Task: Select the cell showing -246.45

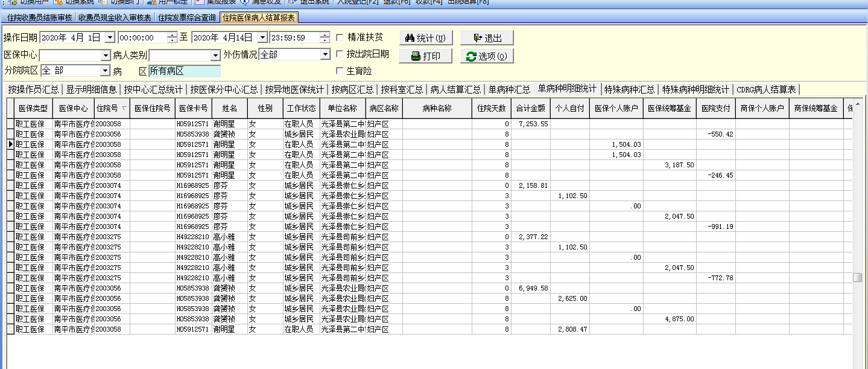Action: point(716,175)
